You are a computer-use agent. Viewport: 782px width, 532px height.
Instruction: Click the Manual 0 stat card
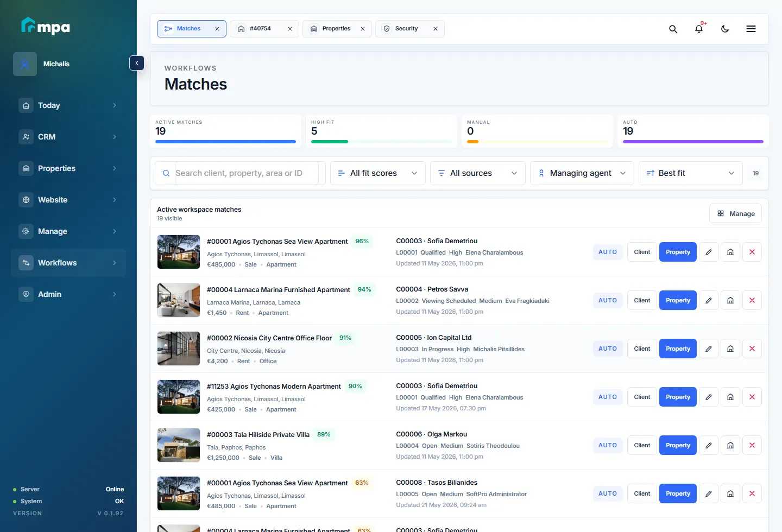click(537, 131)
